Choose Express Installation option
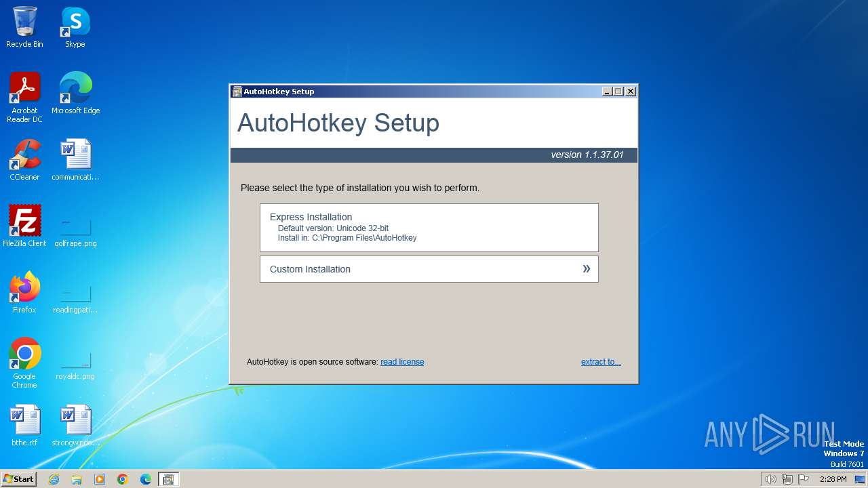 (x=429, y=228)
